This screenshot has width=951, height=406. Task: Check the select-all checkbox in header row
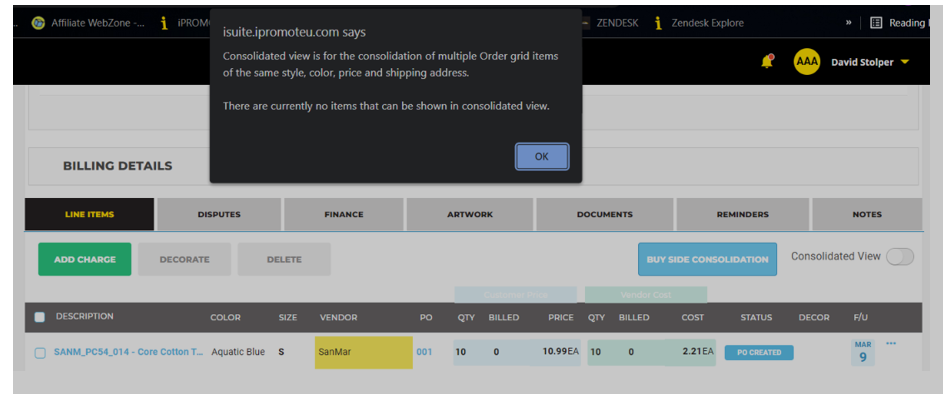pos(40,317)
